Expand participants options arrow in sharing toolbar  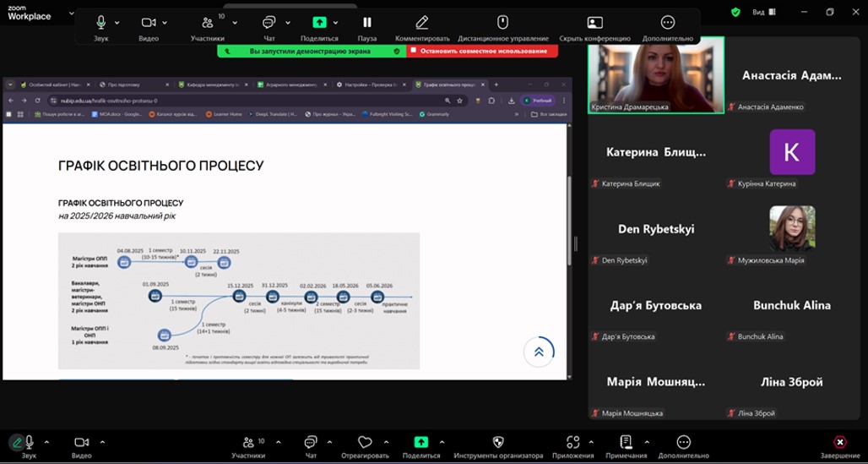235,23
